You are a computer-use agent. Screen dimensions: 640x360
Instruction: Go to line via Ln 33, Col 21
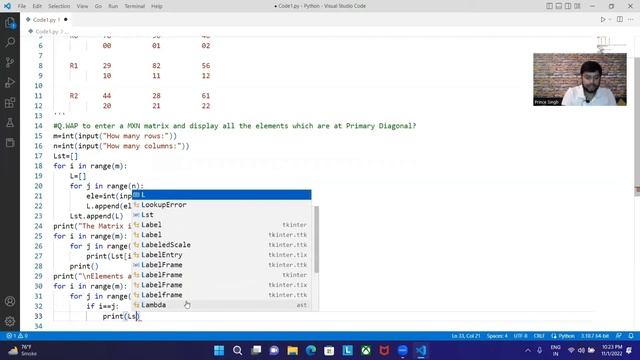point(466,336)
